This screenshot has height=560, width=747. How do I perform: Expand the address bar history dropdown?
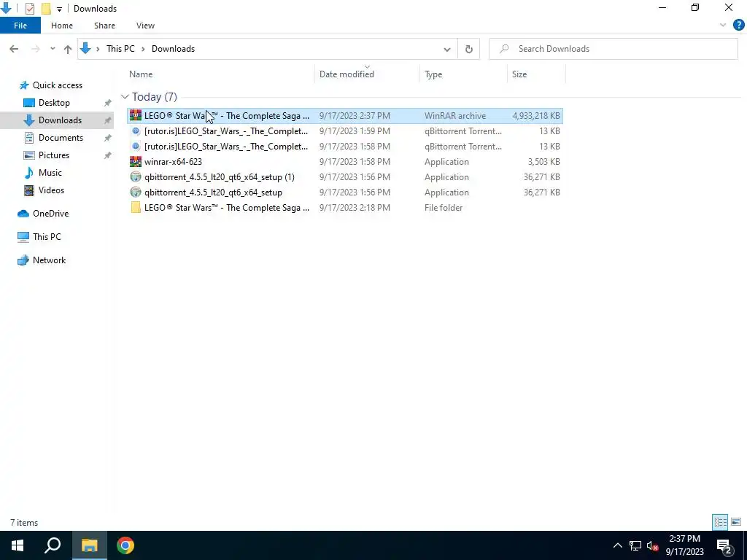[x=447, y=49]
